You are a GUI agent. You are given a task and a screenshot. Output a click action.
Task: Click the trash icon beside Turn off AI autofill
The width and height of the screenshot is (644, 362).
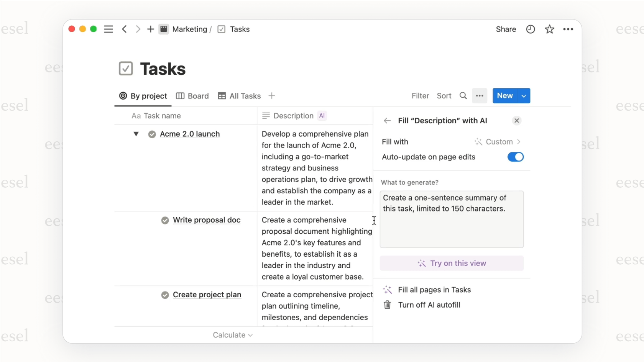point(387,305)
